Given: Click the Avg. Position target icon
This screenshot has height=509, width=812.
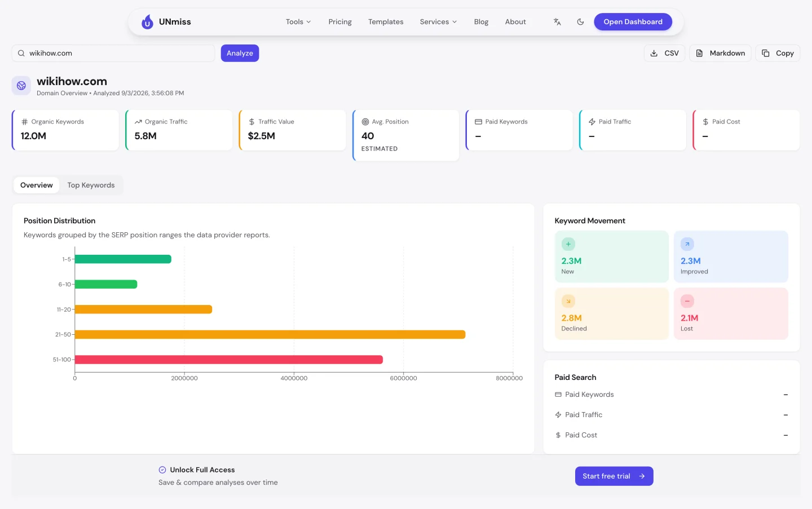Looking at the screenshot, I should pos(365,122).
